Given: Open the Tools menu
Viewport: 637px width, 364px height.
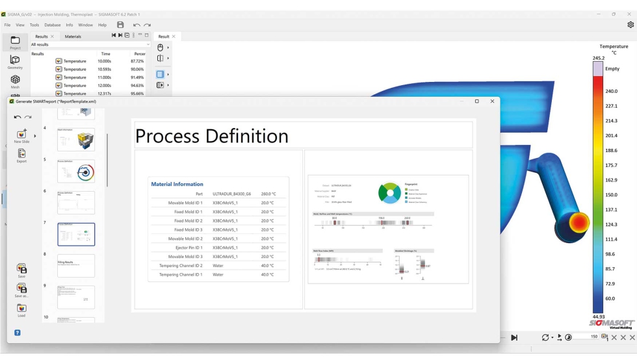Looking at the screenshot, I should click(34, 25).
